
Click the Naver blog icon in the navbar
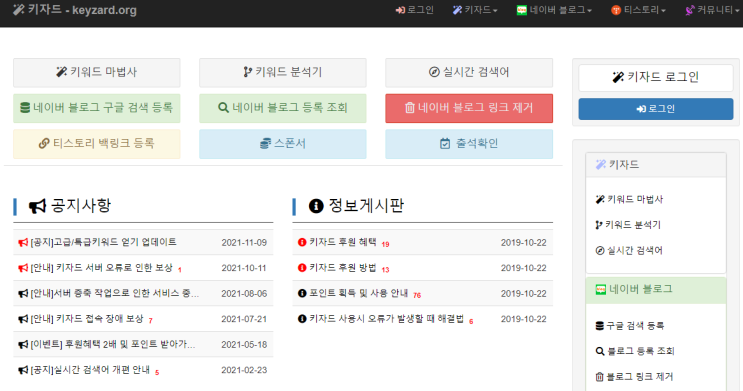tap(522, 10)
